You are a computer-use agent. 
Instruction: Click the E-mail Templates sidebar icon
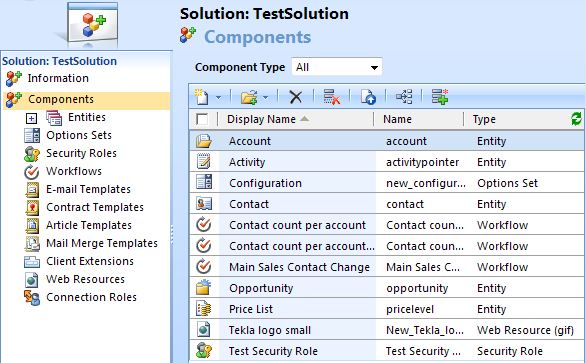(32, 190)
